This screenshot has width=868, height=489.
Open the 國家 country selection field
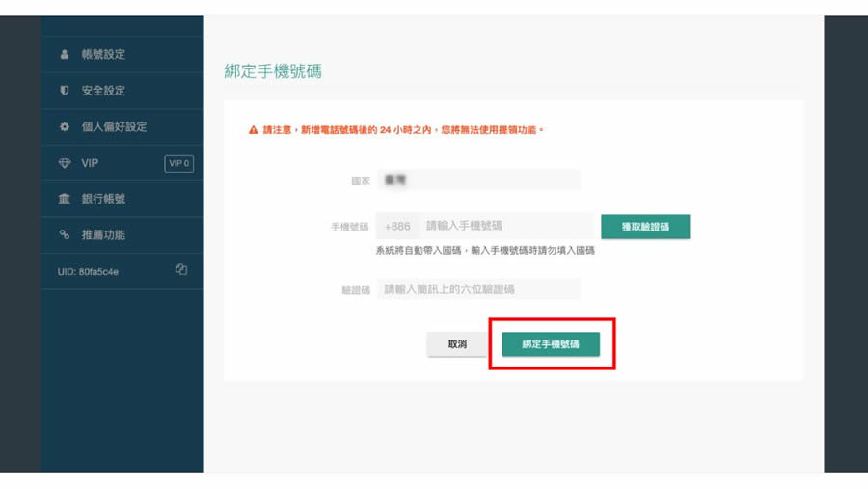478,180
